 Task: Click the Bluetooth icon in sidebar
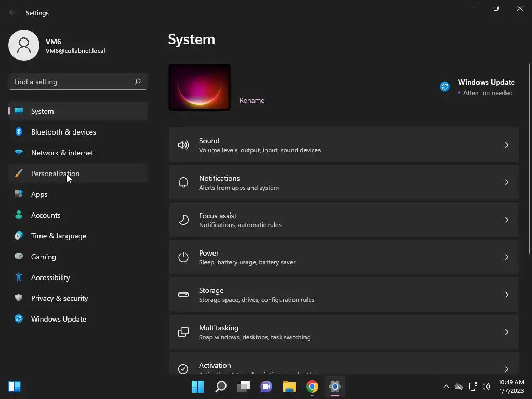coord(19,131)
